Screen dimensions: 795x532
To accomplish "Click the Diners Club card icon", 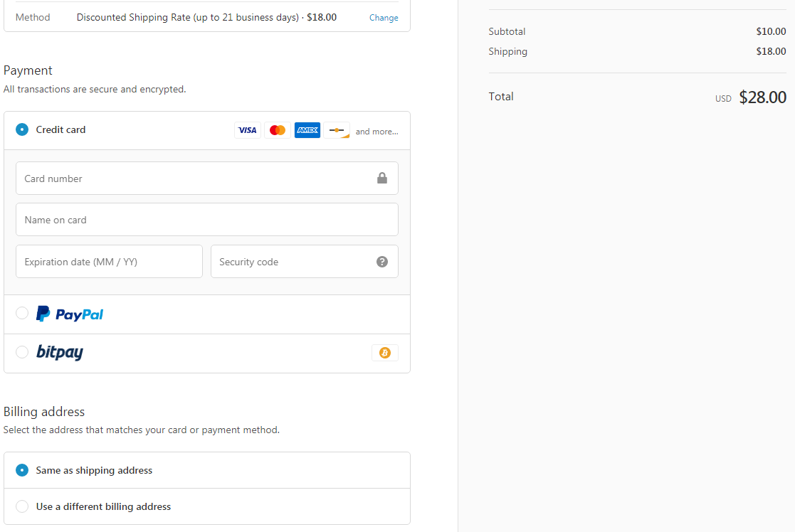I will click(x=337, y=130).
